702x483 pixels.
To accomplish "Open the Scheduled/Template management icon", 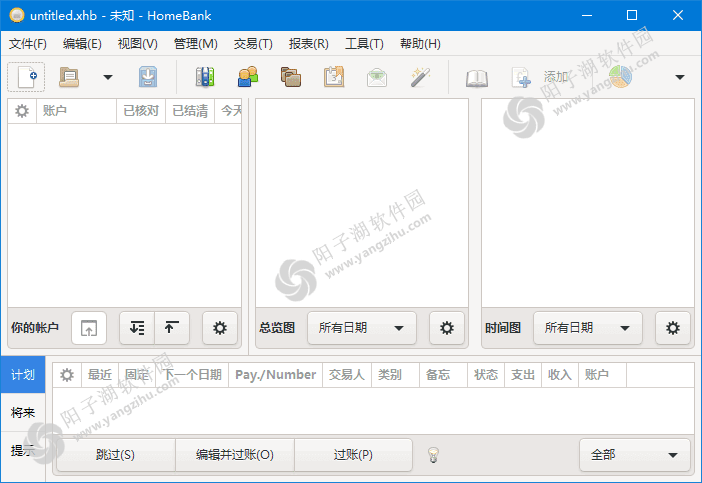I will pyautogui.click(x=334, y=77).
